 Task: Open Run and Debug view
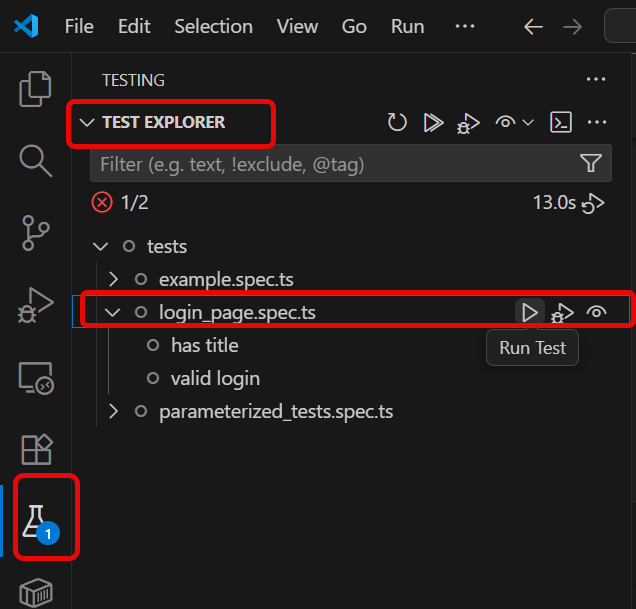[x=36, y=304]
